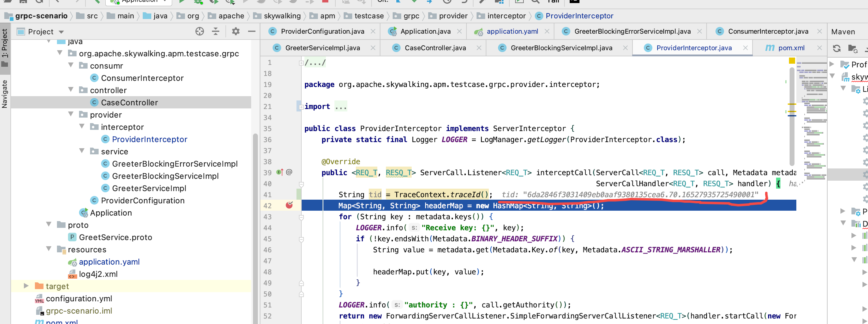Open the Application run configuration dropdown
Image resolution: width=868 pixels, height=324 pixels.
138,2
